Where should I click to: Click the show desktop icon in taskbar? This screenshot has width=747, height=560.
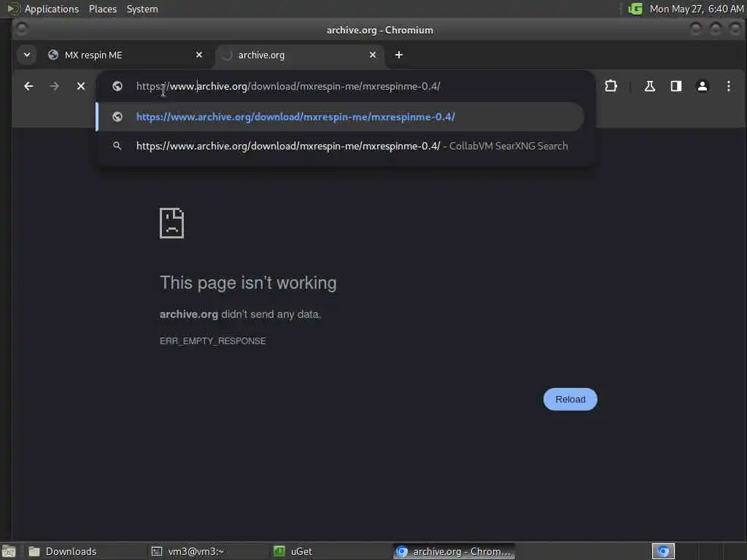click(x=9, y=551)
